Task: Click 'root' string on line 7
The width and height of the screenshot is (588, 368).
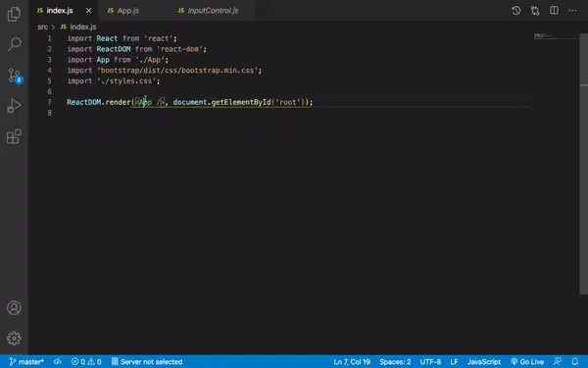Action: (287, 102)
